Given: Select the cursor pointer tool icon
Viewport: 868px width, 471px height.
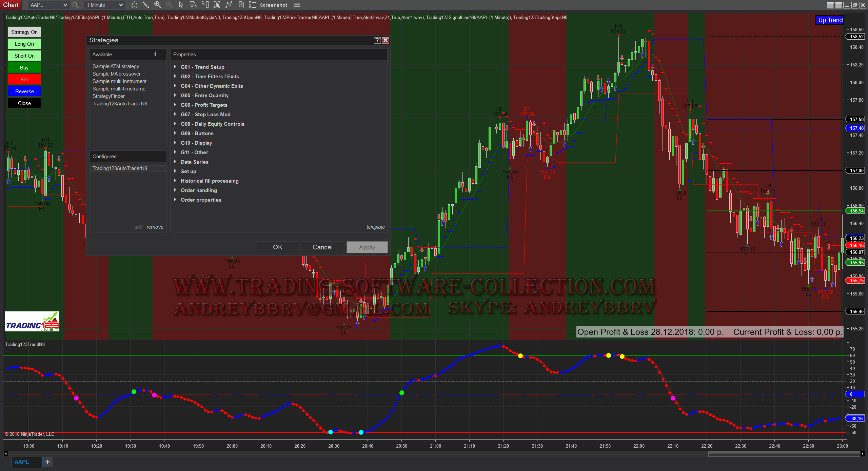Looking at the screenshot, I should [181, 5].
